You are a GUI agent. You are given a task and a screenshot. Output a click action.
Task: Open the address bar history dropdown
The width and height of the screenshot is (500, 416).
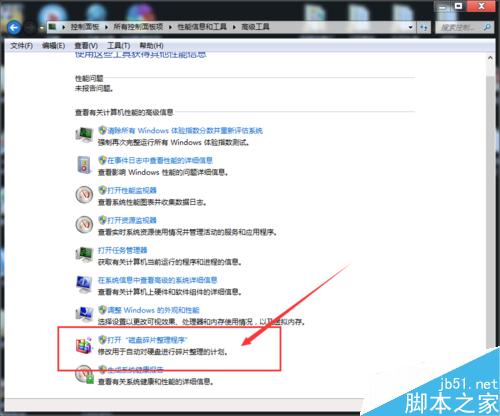[410, 27]
